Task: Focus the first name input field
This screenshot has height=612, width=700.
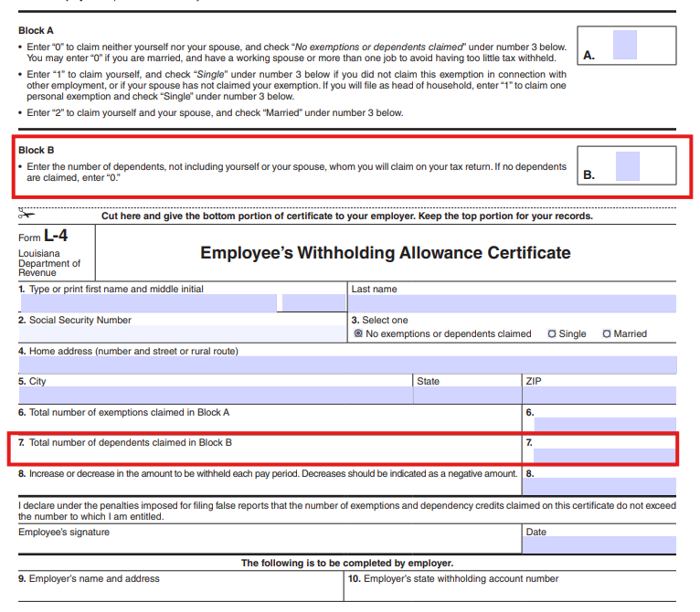Action: click(147, 304)
